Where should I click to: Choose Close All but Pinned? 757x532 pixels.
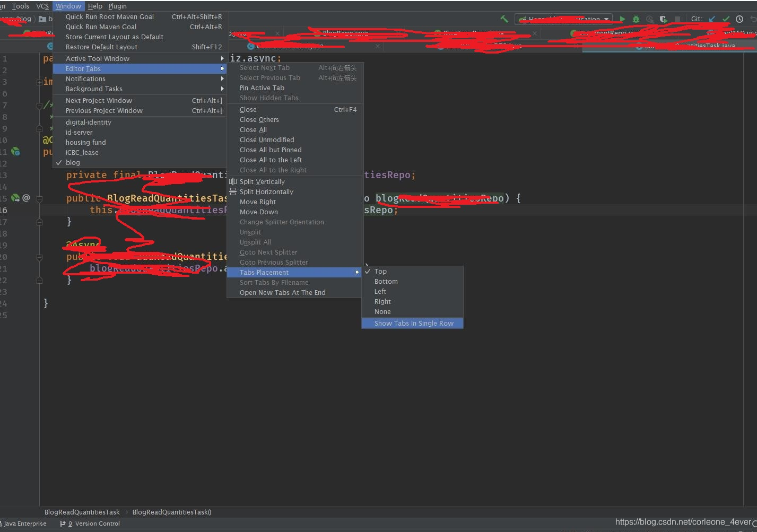[x=295, y=150]
